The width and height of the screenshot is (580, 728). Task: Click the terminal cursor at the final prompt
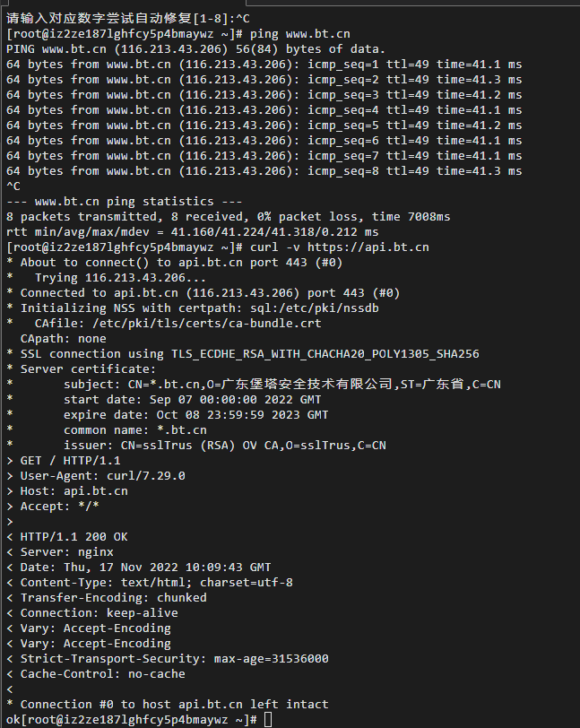point(268,720)
